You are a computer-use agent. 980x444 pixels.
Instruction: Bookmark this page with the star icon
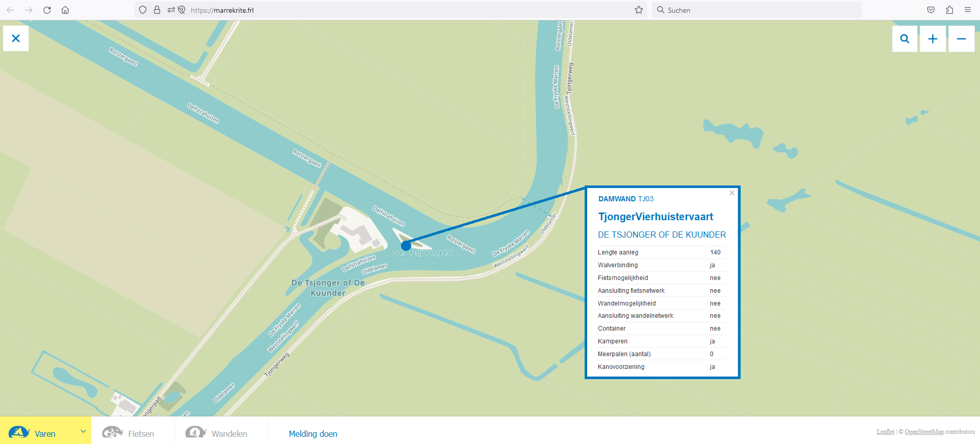pyautogui.click(x=638, y=10)
